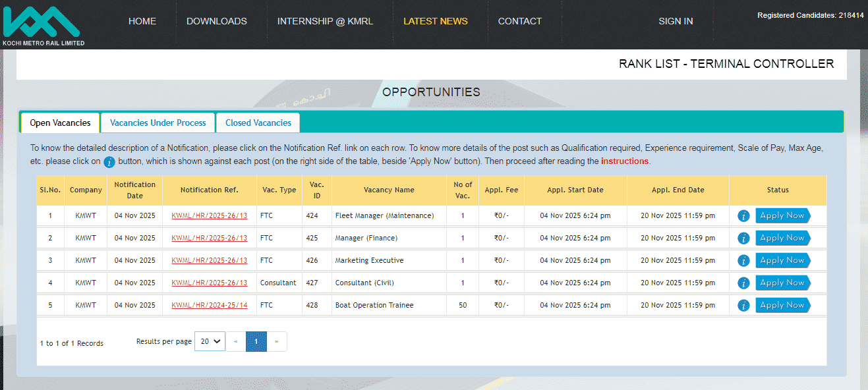Image resolution: width=868 pixels, height=390 pixels.
Task: View info icon for Consultant (Civil)
Action: pyautogui.click(x=743, y=283)
